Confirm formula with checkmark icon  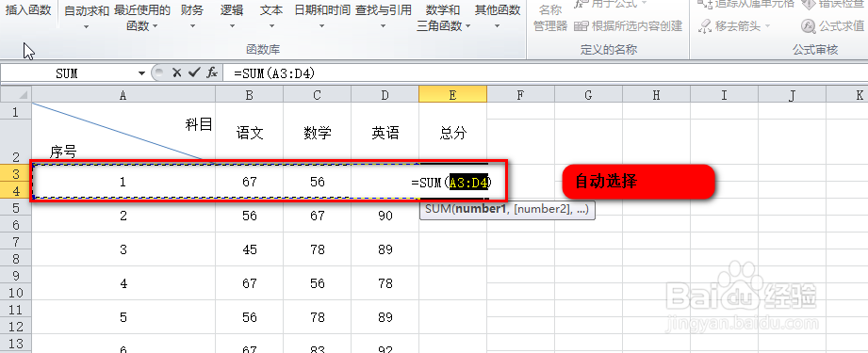[x=194, y=72]
